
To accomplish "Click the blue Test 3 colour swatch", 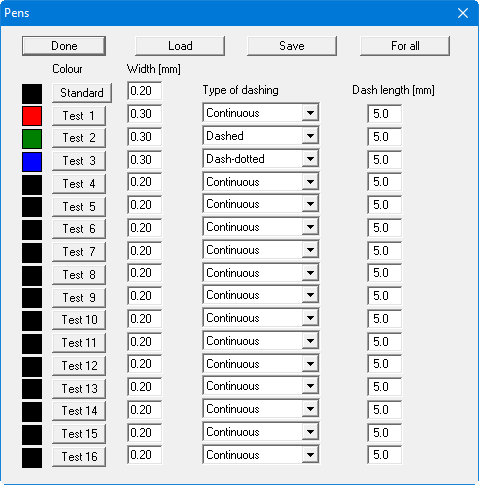I will point(32,162).
